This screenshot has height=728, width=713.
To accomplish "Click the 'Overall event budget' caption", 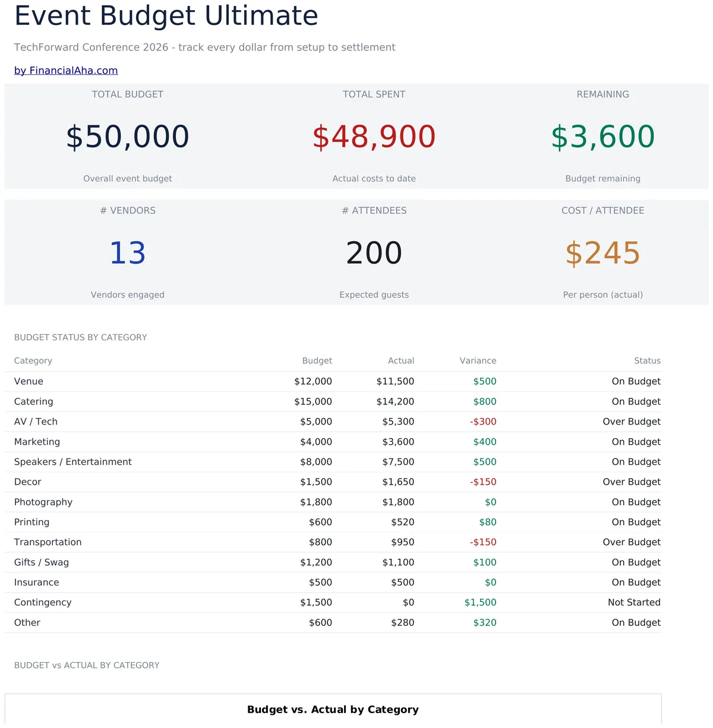I will tap(128, 179).
